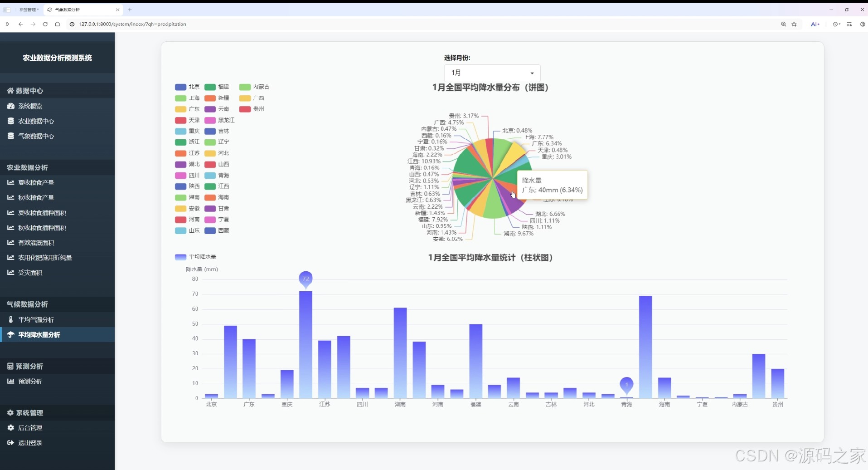Click the logout icon beside 退出登录
The width and height of the screenshot is (868, 470).
11,443
